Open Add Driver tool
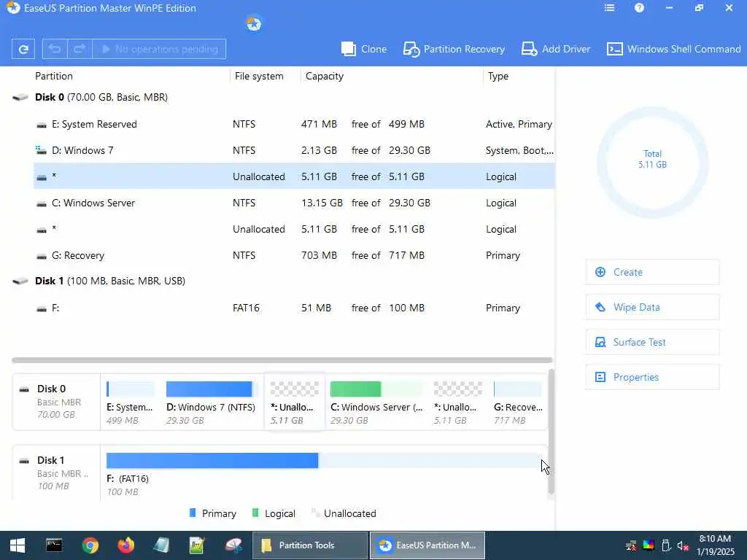Viewport: 747px width, 560px height. coord(555,49)
